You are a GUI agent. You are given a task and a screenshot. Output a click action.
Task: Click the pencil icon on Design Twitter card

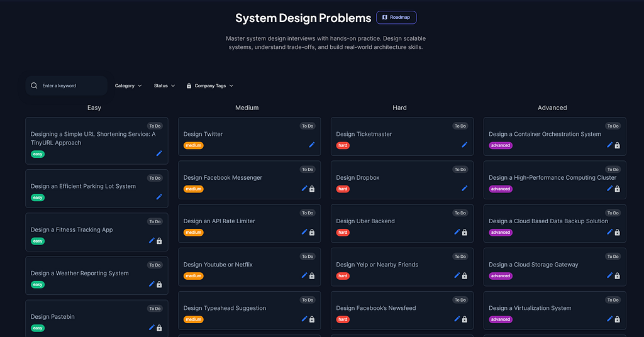[x=312, y=145]
